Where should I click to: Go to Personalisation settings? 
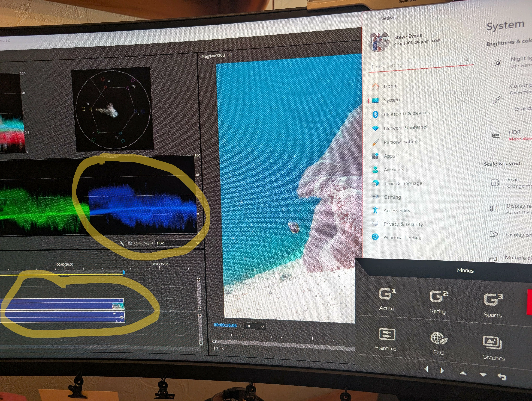pos(400,142)
